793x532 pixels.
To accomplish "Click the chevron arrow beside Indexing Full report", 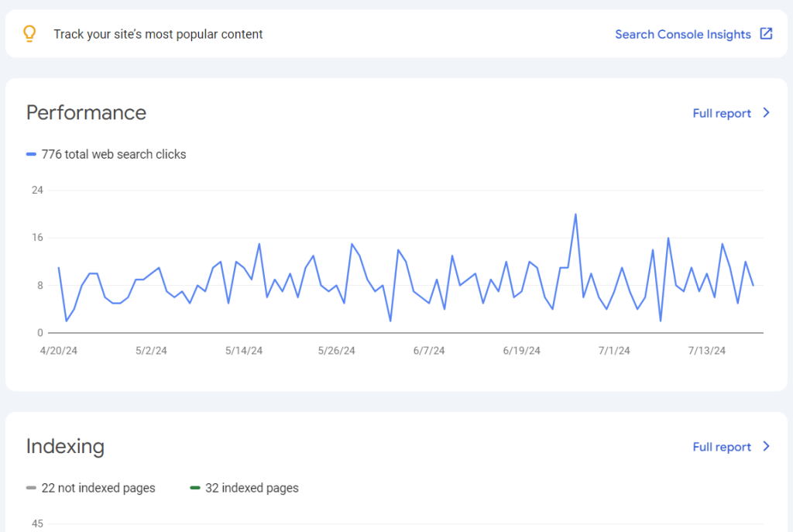I will [766, 447].
